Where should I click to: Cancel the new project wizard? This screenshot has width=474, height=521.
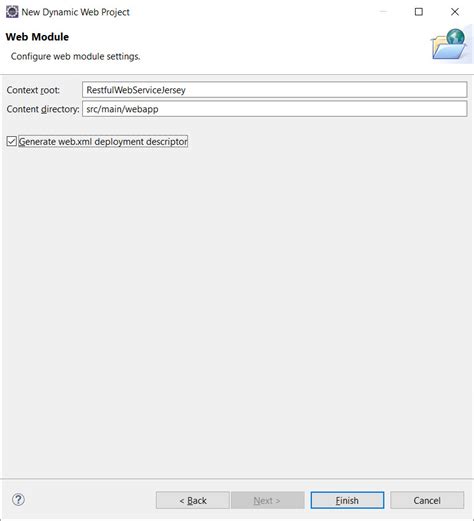coord(427,500)
